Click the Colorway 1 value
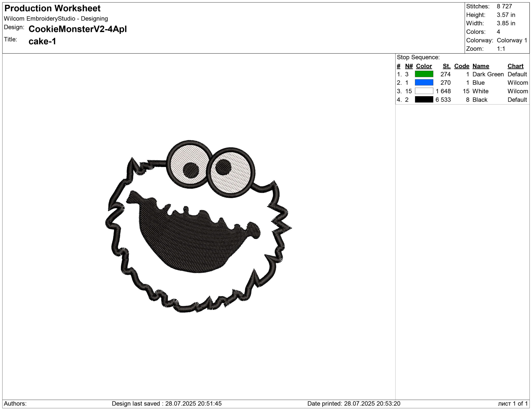The width and height of the screenshot is (532, 409). tap(512, 40)
